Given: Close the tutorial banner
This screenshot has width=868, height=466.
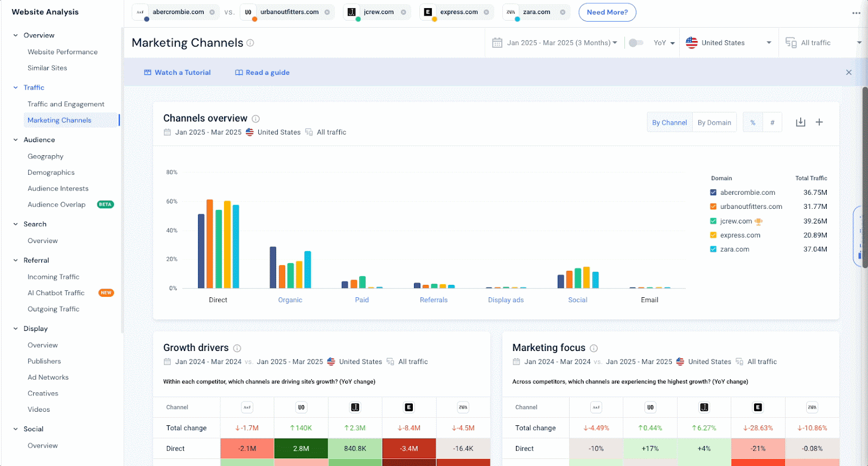Looking at the screenshot, I should pos(849,72).
